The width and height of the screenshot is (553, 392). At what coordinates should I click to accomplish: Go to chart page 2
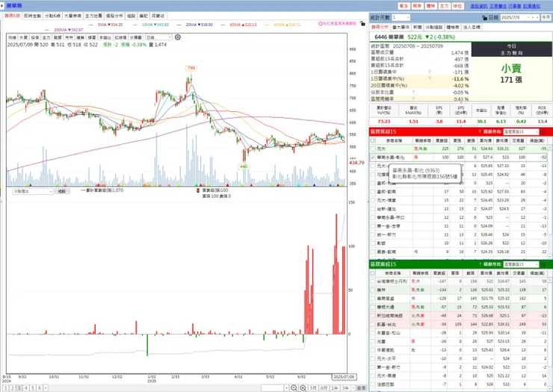point(13,388)
